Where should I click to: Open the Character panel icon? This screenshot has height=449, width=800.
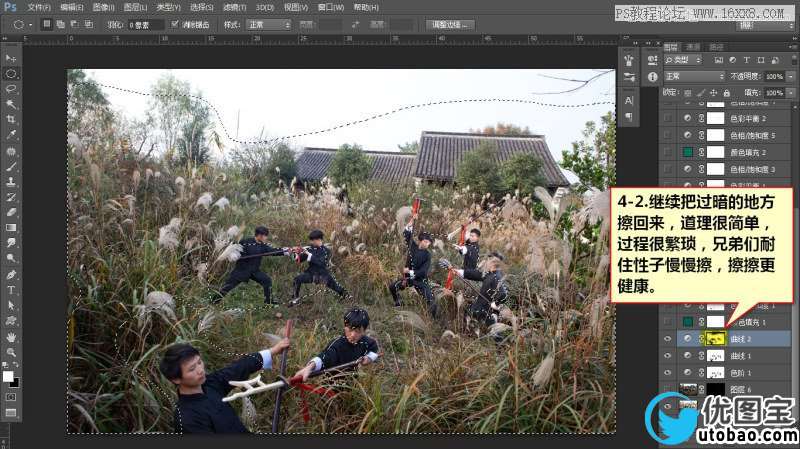[x=629, y=101]
